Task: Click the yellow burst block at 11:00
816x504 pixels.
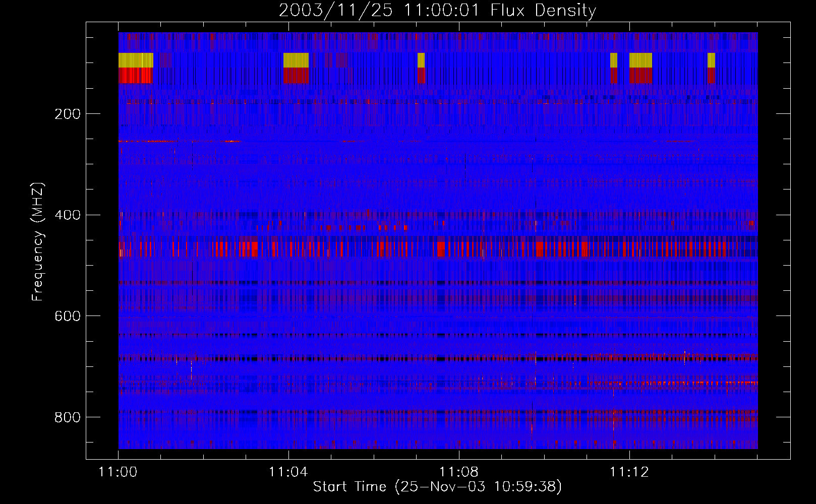Action: tap(136, 60)
